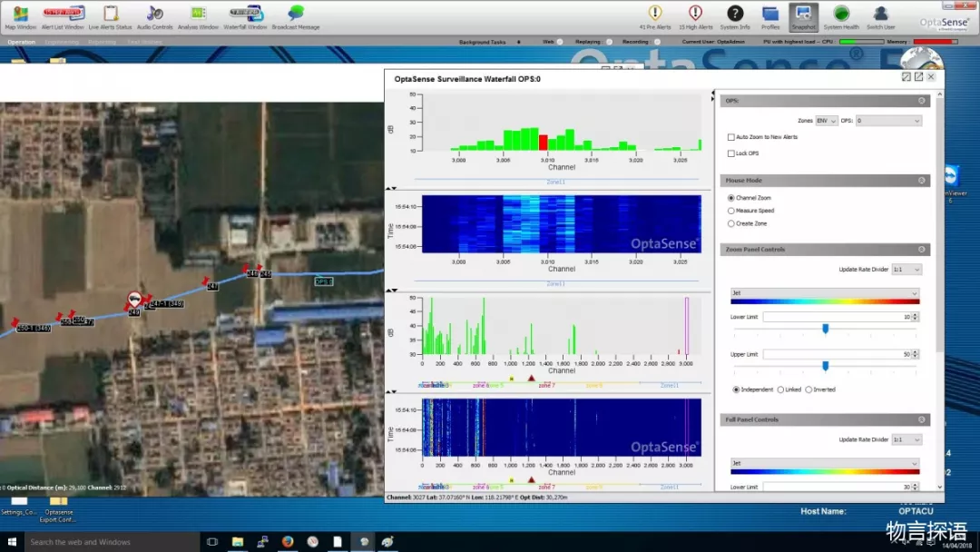This screenshot has width=980, height=552.
Task: Open Settings_Co desktop icon
Action: click(x=19, y=506)
